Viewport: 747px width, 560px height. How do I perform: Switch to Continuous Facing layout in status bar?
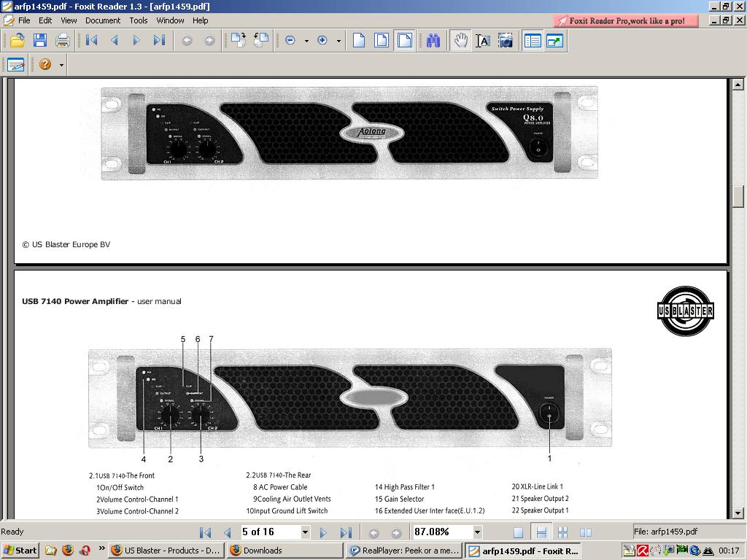(562, 532)
